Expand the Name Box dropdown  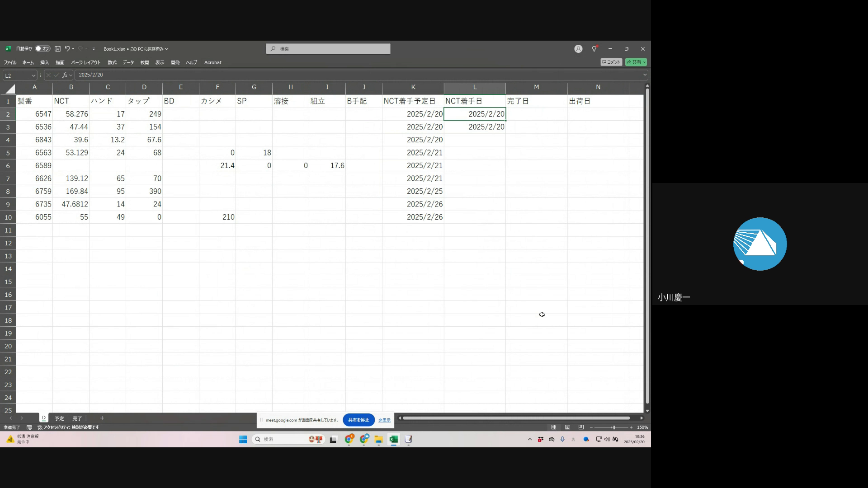pyautogui.click(x=33, y=75)
